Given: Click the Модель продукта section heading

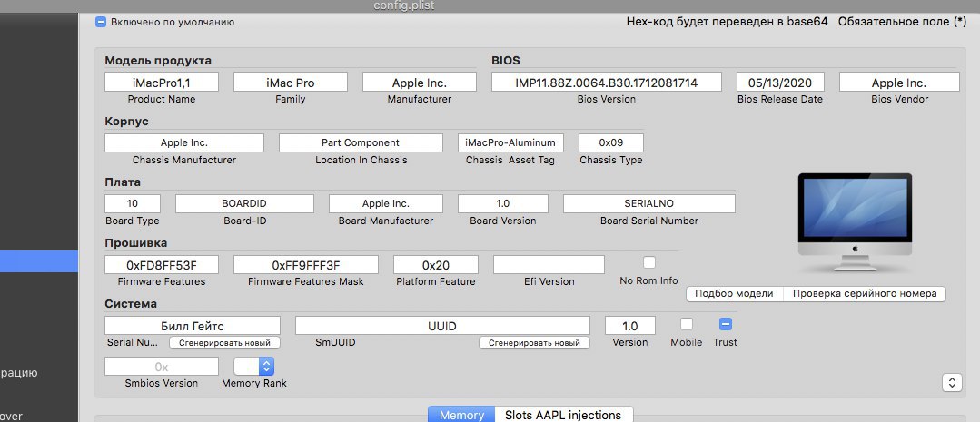Looking at the screenshot, I should [158, 61].
